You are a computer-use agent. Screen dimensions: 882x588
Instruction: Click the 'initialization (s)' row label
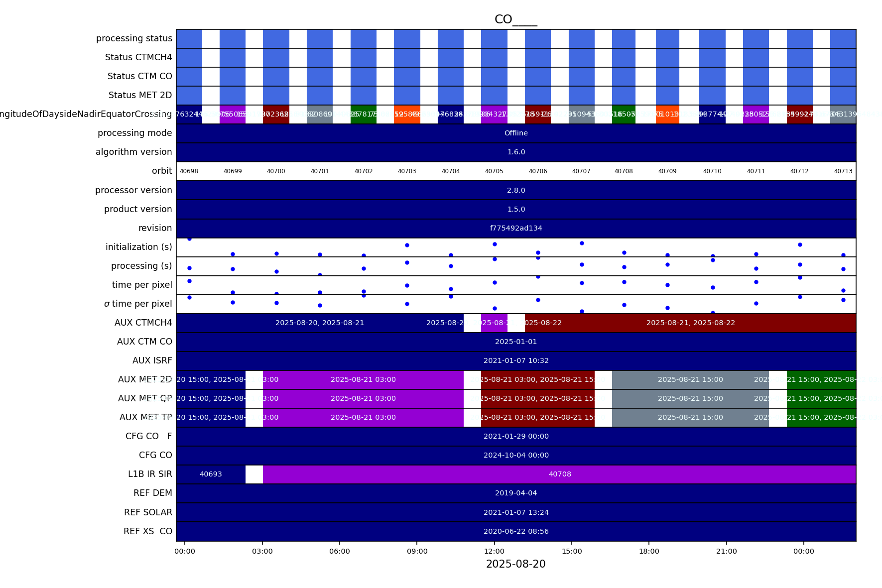pyautogui.click(x=138, y=247)
